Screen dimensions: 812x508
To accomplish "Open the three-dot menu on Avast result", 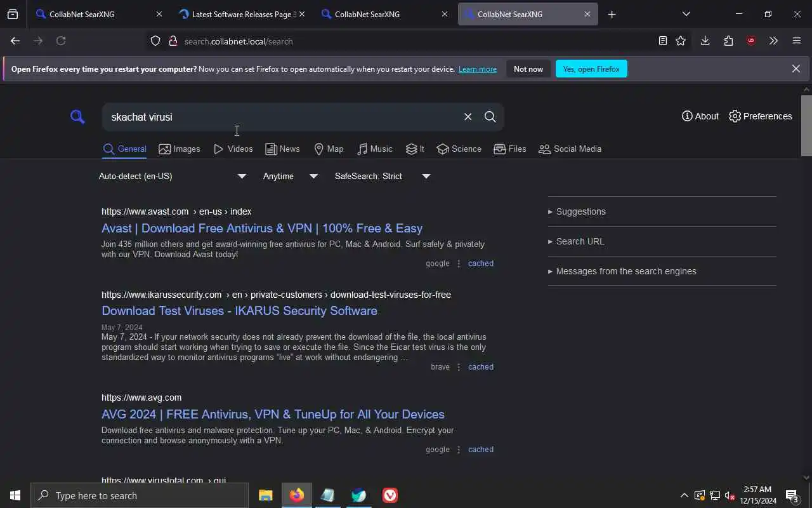I will pyautogui.click(x=459, y=264).
